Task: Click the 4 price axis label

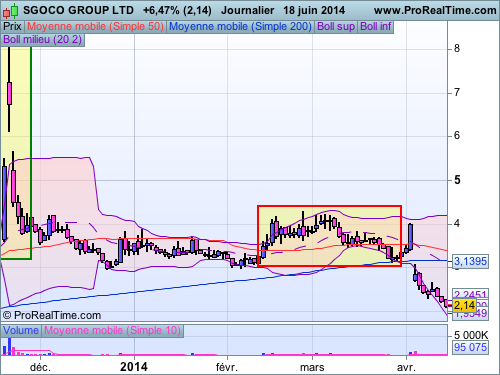Action: [x=457, y=223]
